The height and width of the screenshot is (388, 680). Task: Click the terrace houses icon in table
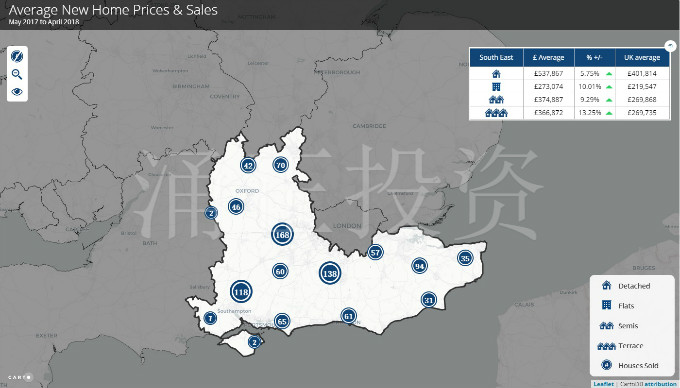[496, 113]
